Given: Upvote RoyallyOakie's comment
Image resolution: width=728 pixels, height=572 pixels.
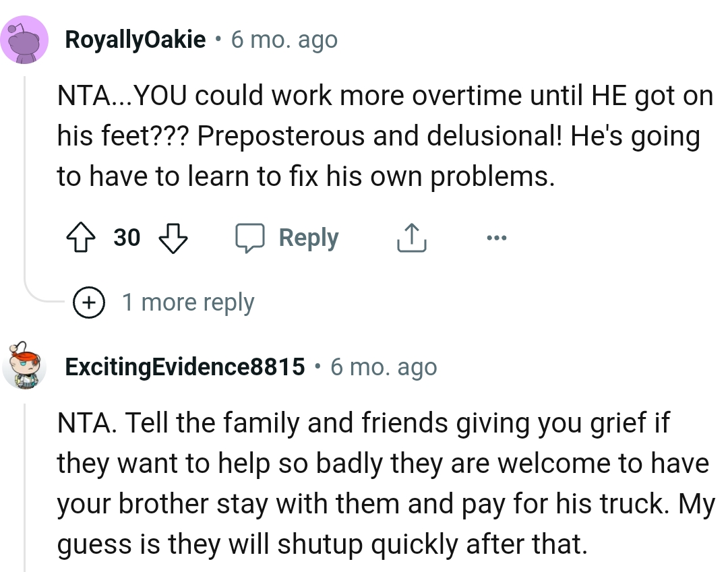Looking at the screenshot, I should coord(81,237).
